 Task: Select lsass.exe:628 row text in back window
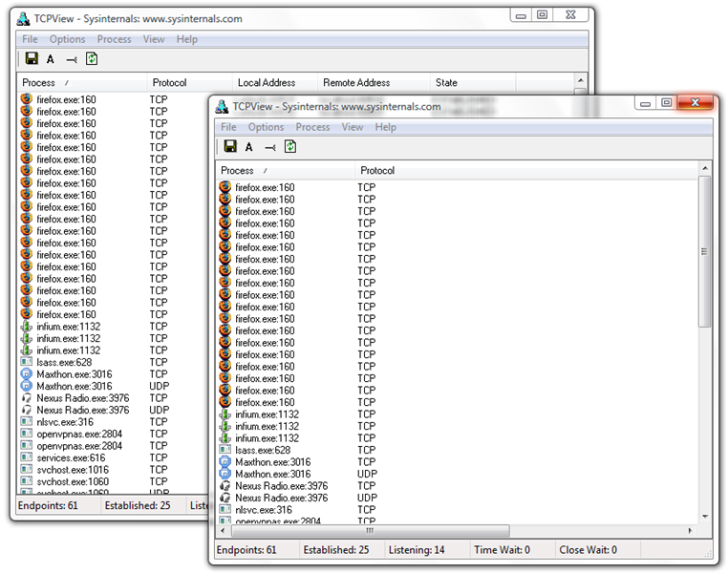pos(64,362)
